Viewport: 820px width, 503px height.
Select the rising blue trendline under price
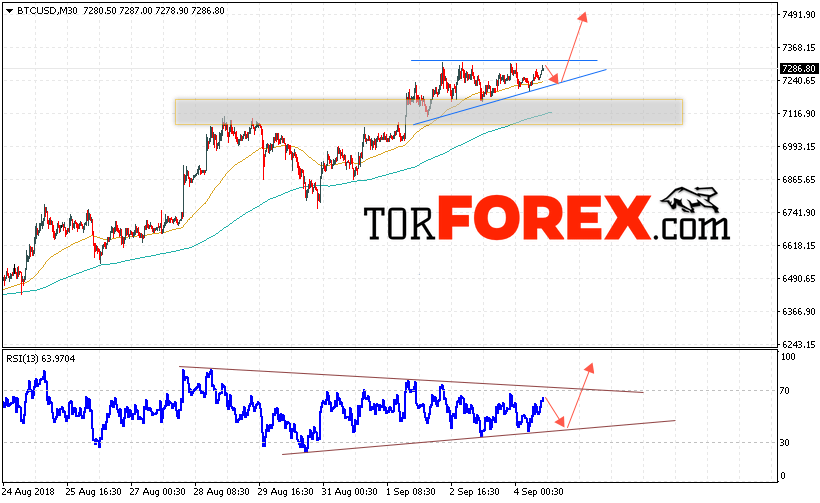510,97
